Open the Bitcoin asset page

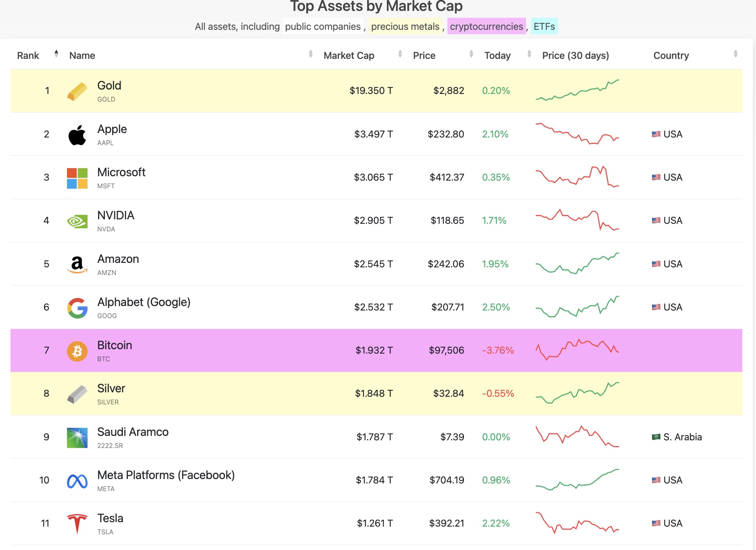115,345
